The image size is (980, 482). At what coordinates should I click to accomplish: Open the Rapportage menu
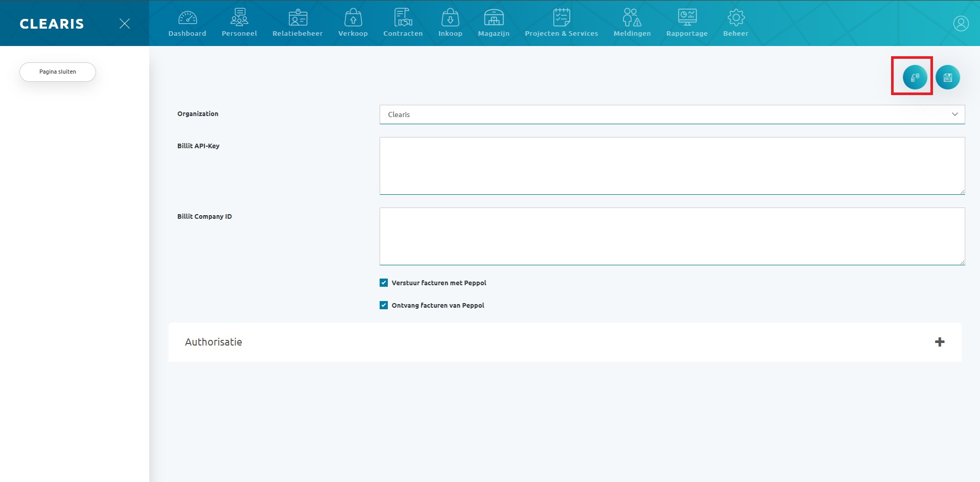click(687, 23)
